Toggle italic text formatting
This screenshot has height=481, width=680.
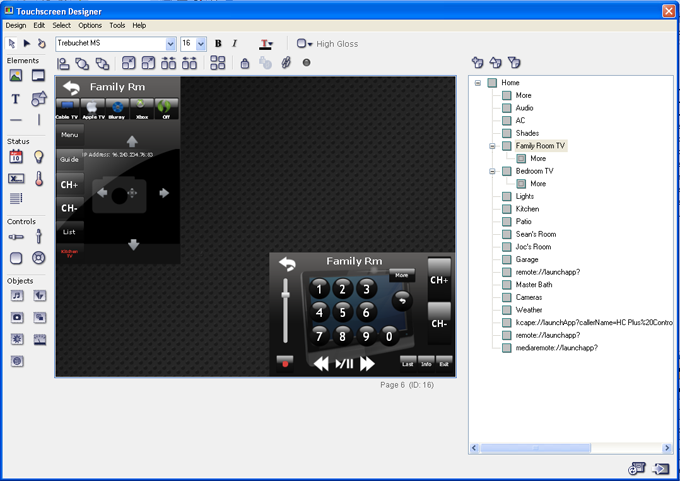pyautogui.click(x=235, y=44)
